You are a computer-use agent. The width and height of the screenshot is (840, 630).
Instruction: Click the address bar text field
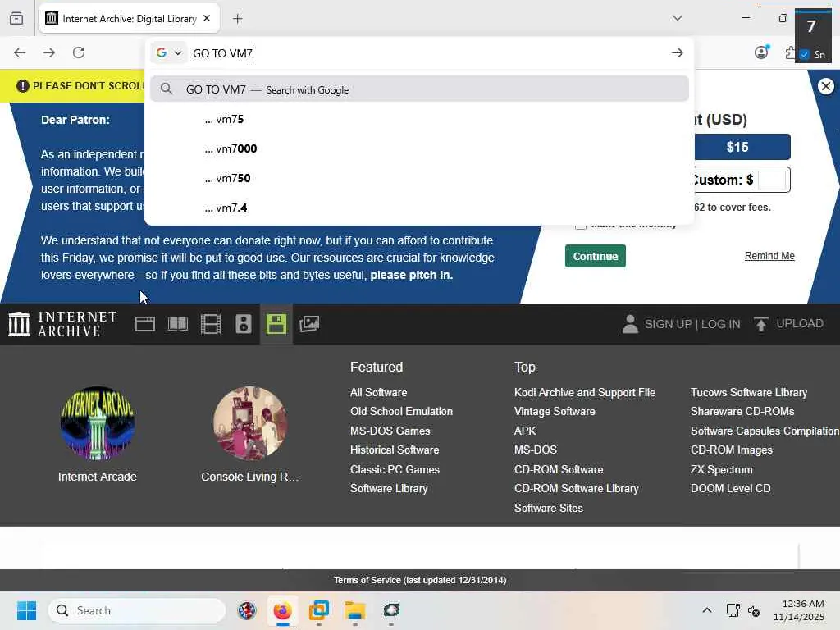click(x=428, y=53)
